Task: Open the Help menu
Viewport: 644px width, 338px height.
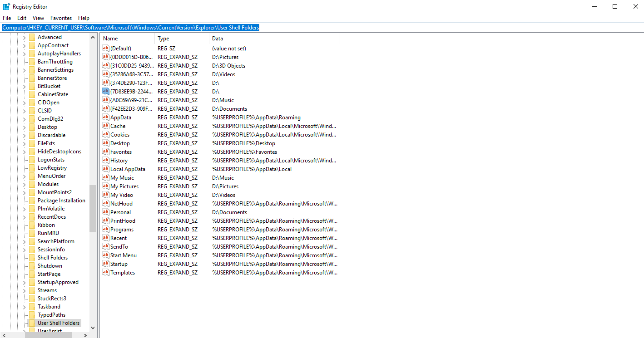Action: 84,18
